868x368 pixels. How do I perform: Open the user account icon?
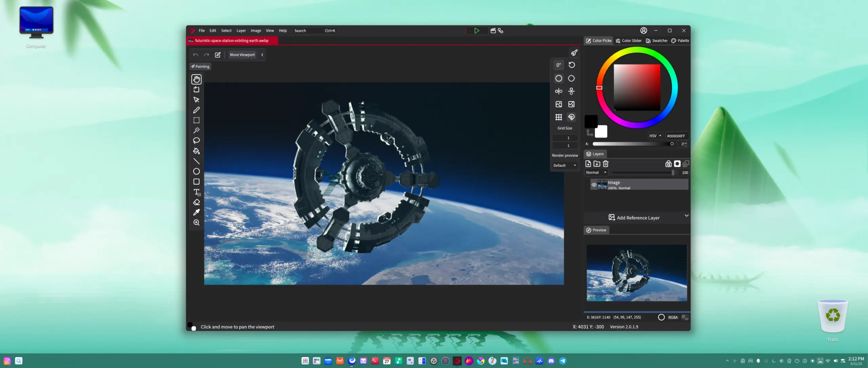point(644,31)
